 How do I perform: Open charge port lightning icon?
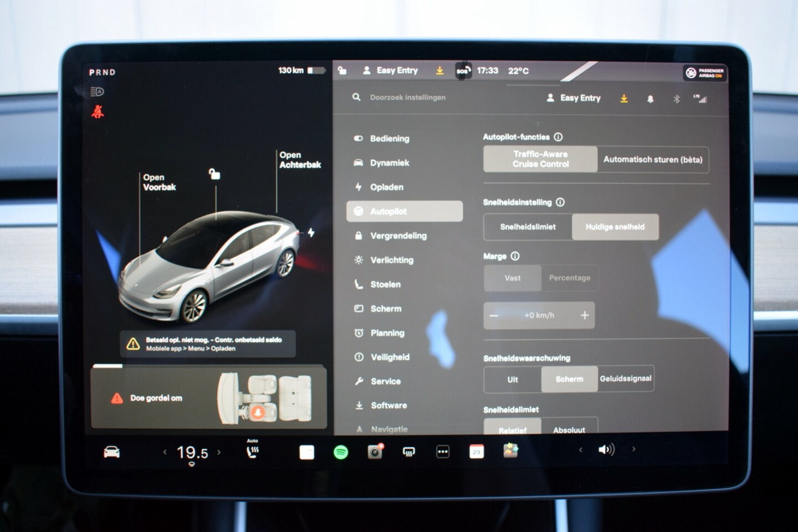pos(311,233)
